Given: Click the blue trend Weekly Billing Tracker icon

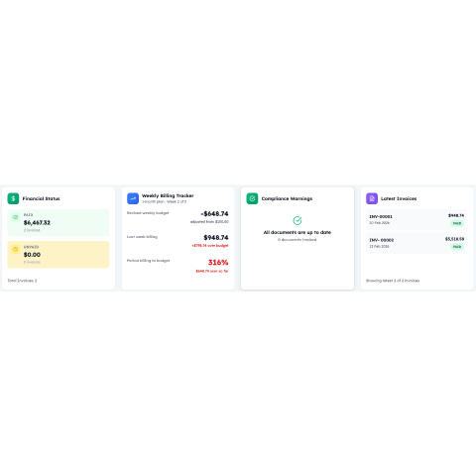Looking at the screenshot, I should pos(133,198).
